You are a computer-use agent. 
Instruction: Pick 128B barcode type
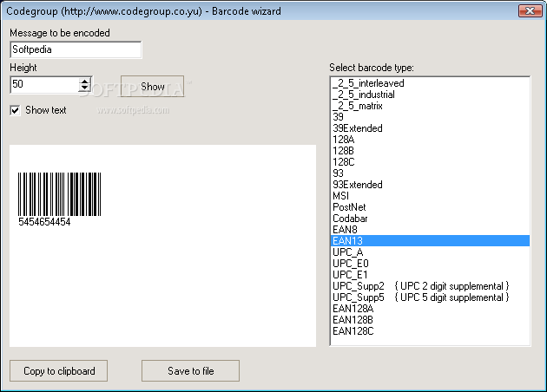pyautogui.click(x=430, y=151)
